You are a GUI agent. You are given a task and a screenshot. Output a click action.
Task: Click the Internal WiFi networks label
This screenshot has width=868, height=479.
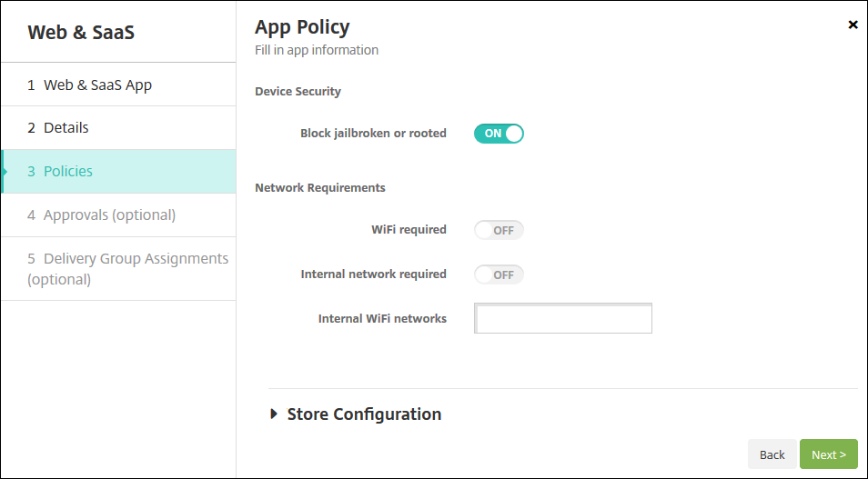382,319
